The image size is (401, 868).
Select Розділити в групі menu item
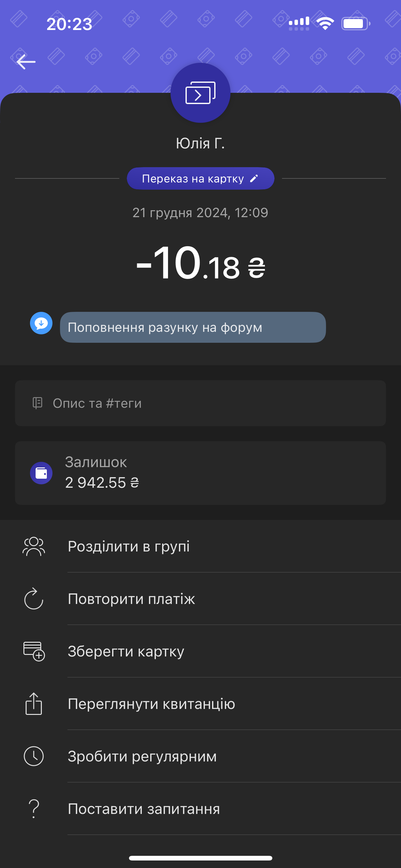pyautogui.click(x=129, y=546)
